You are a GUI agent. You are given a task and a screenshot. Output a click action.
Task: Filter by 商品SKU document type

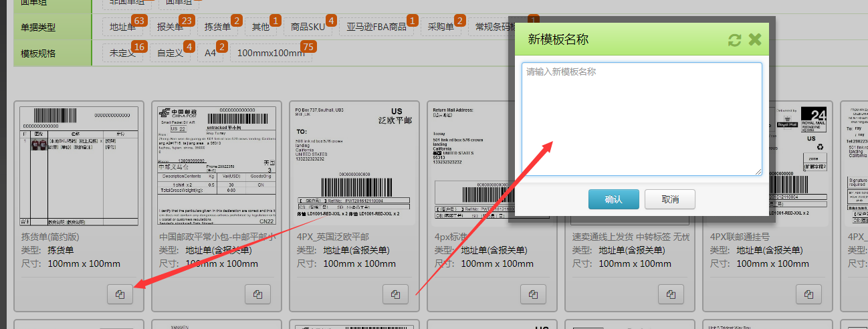click(x=308, y=27)
